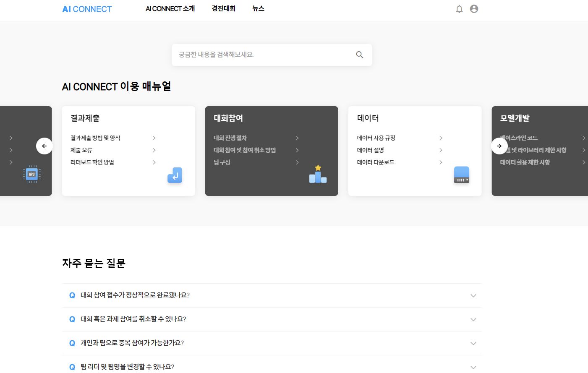Go to next manual card with right arrow

pyautogui.click(x=499, y=146)
